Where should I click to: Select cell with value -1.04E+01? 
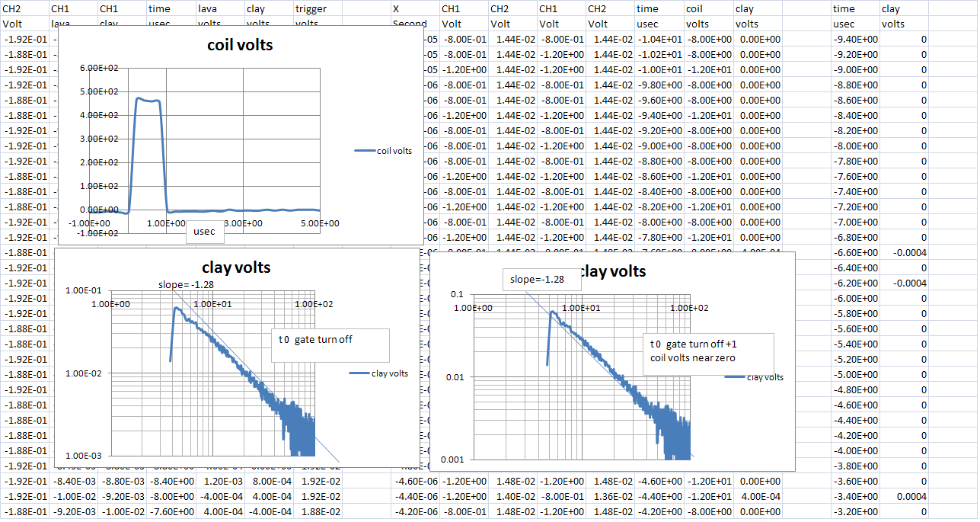[659, 39]
